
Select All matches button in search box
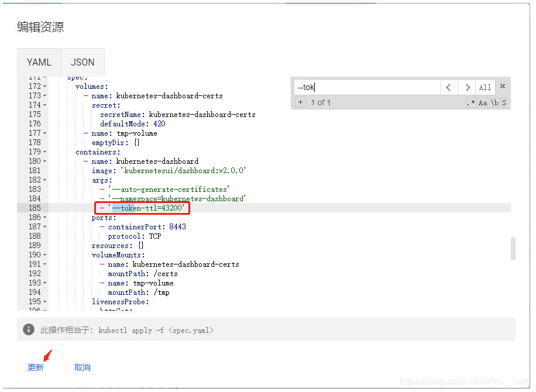[x=485, y=87]
